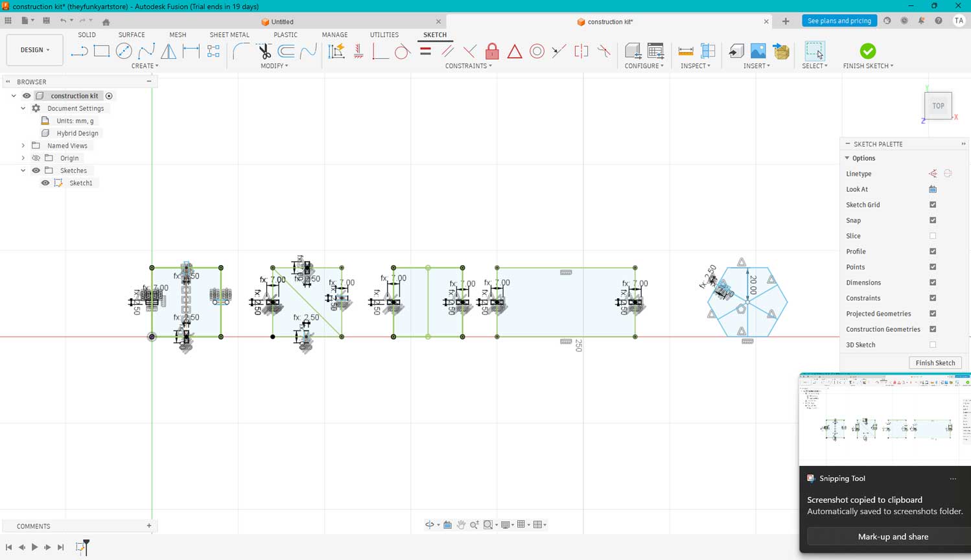Open the INSPECT menu dropdown

tap(696, 66)
